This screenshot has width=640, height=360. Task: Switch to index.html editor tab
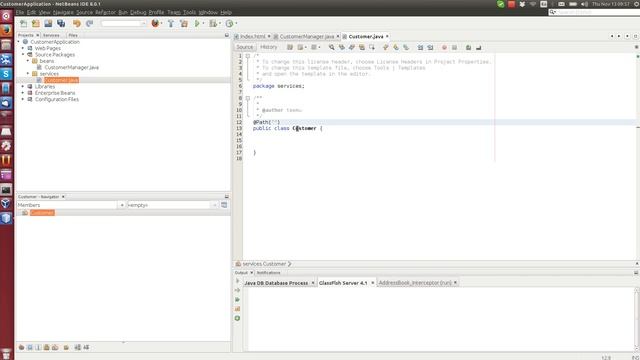coord(252,36)
